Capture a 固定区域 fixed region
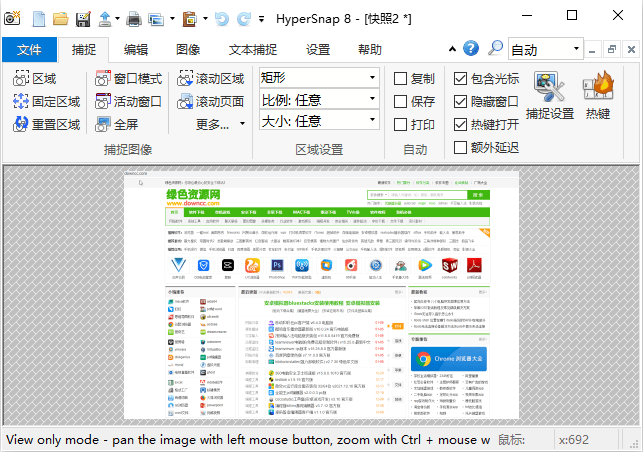The image size is (643, 452). pyautogui.click(x=46, y=101)
